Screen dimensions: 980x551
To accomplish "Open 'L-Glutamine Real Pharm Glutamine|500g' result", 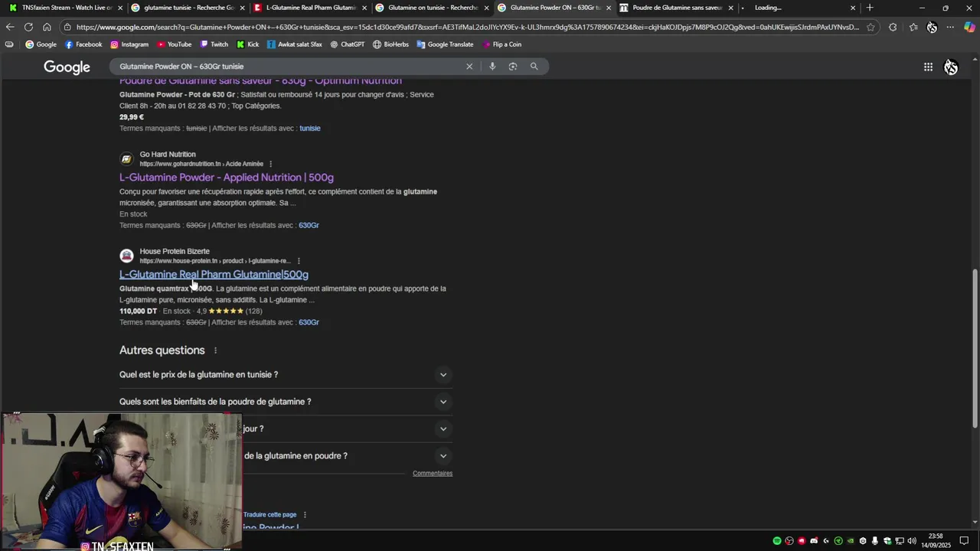I will coord(214,275).
